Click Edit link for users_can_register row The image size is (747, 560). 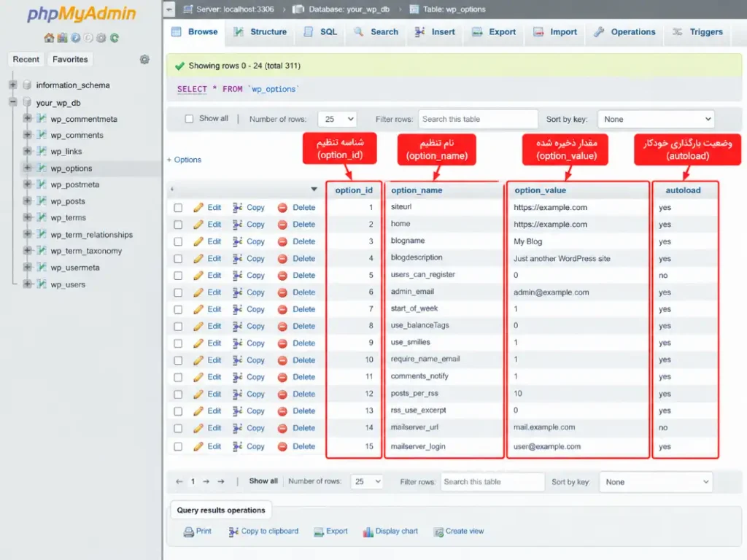(214, 275)
